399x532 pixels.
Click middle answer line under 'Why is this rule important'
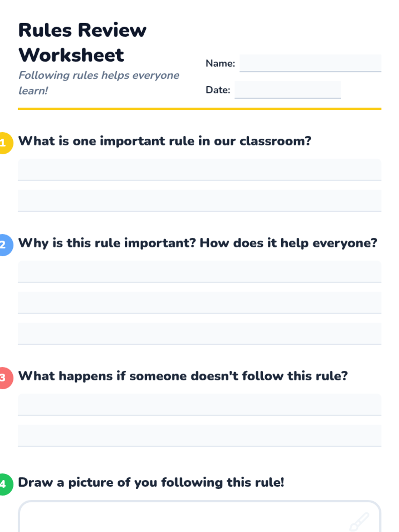199,303
